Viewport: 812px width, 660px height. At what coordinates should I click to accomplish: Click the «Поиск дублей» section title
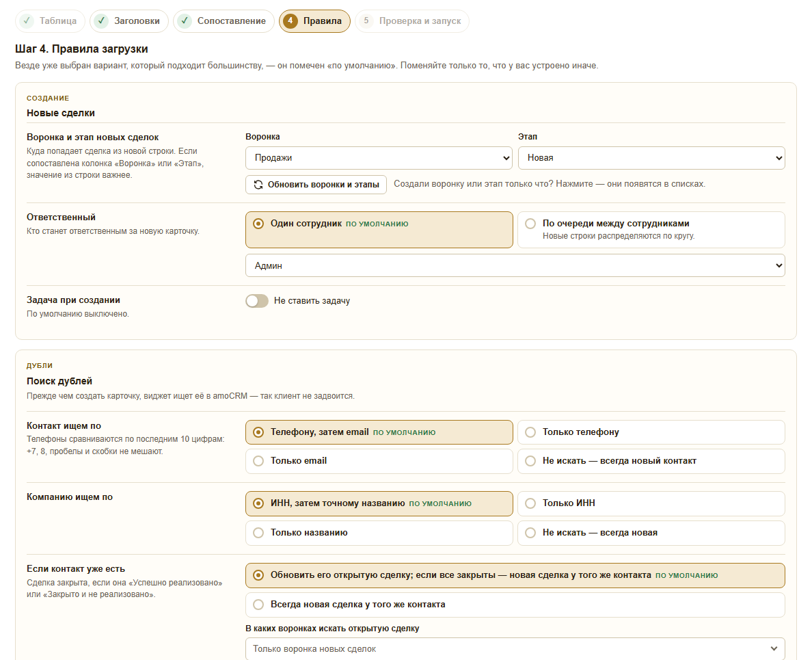click(x=59, y=381)
